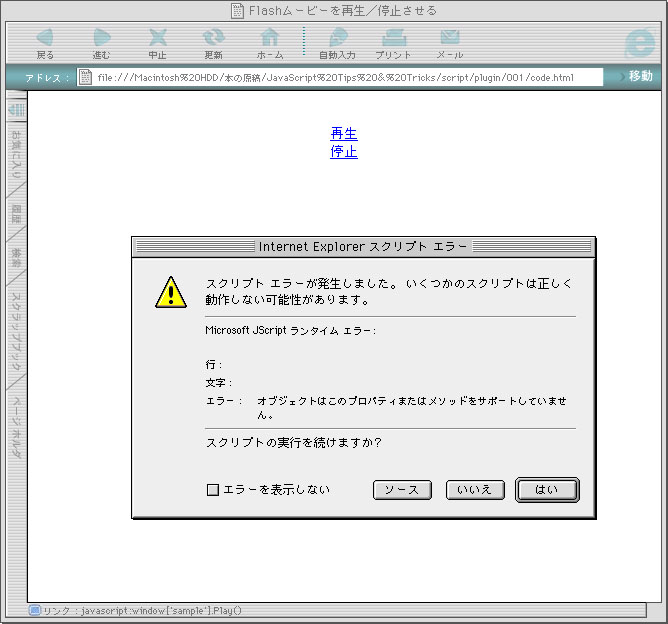Click the status text javascript:window['sample'].Play()
This screenshot has height=624, width=668.
pyautogui.click(x=161, y=610)
